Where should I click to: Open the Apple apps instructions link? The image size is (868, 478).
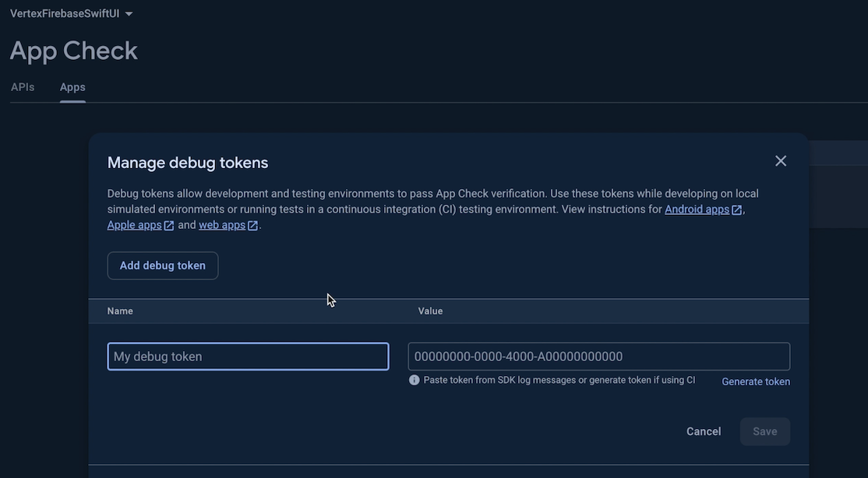134,225
